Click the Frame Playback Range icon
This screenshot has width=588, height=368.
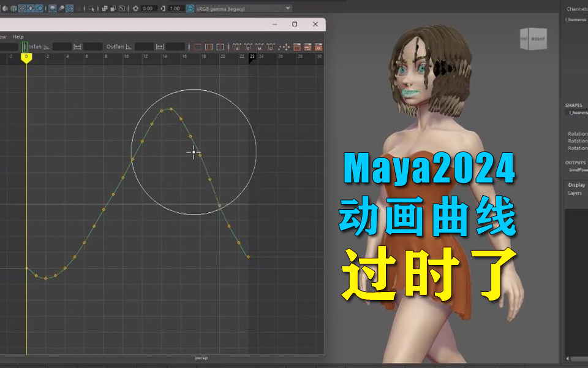pyautogui.click(x=209, y=47)
